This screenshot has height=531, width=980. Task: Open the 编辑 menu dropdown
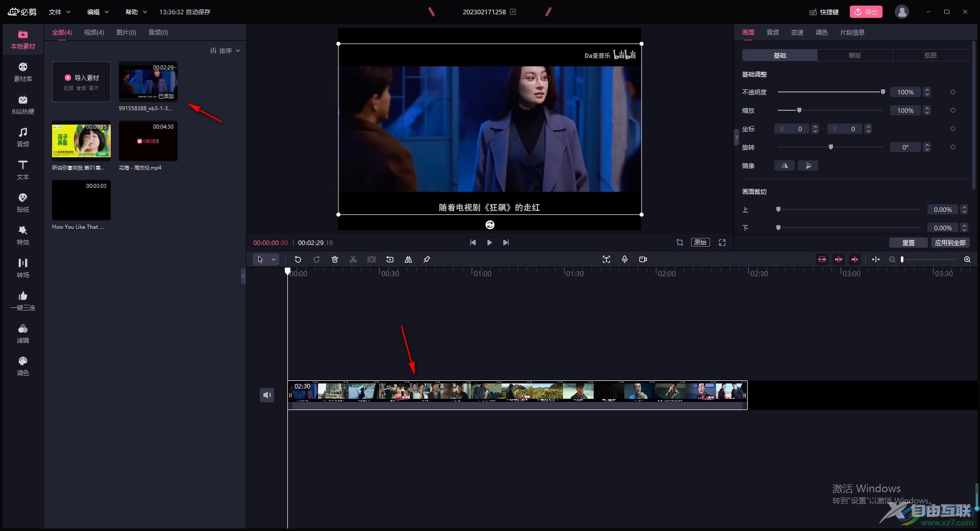(x=98, y=12)
